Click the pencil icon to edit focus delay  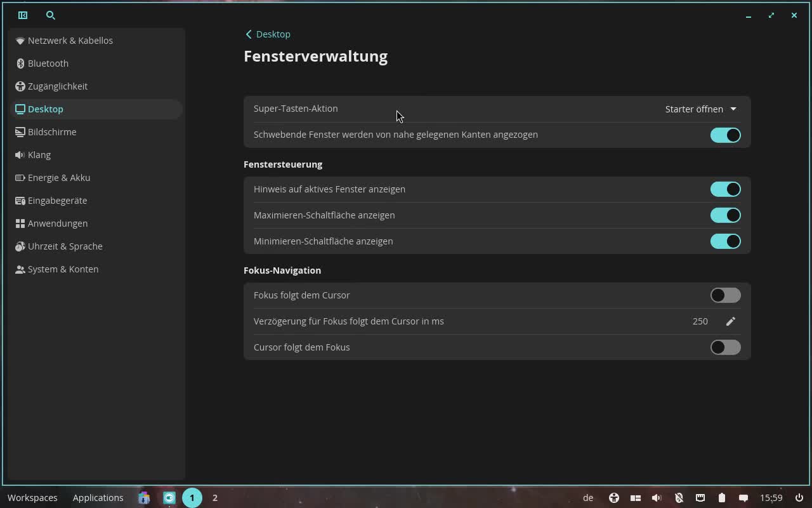[x=730, y=321]
